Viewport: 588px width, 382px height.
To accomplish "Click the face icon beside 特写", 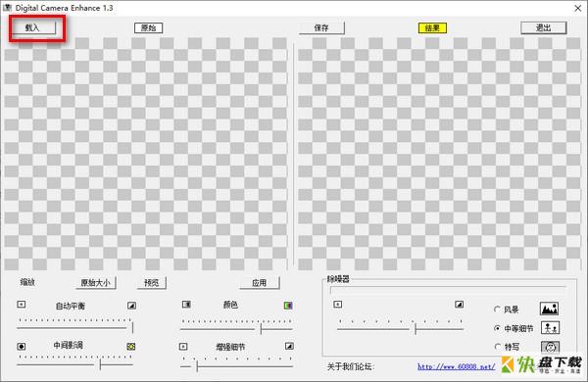I will click(x=550, y=347).
